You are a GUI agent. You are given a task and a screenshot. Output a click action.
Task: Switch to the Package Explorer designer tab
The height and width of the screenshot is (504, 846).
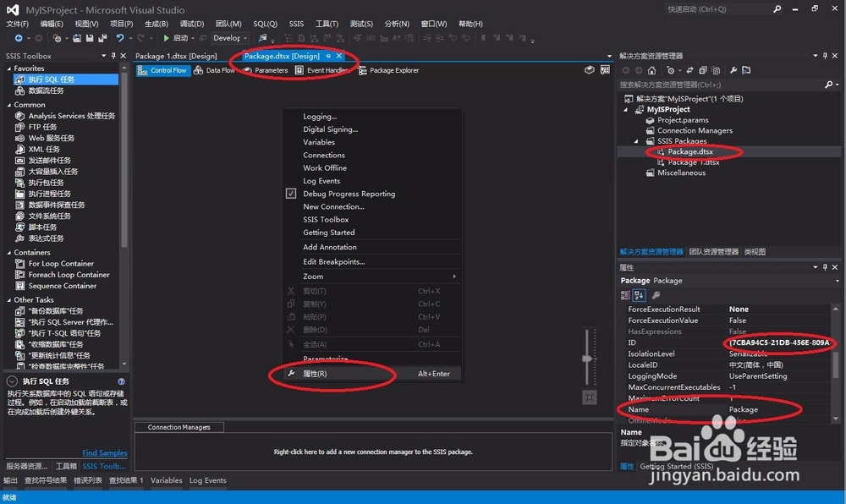[388, 70]
